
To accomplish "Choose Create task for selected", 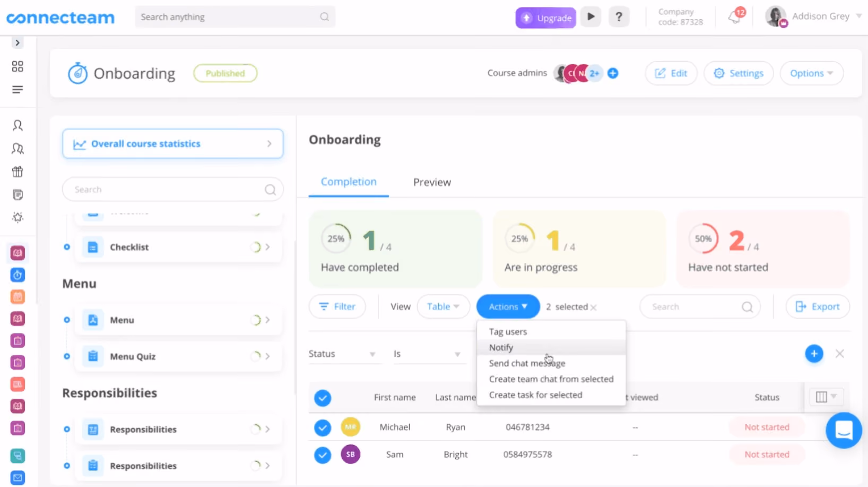I will [x=551, y=395].
